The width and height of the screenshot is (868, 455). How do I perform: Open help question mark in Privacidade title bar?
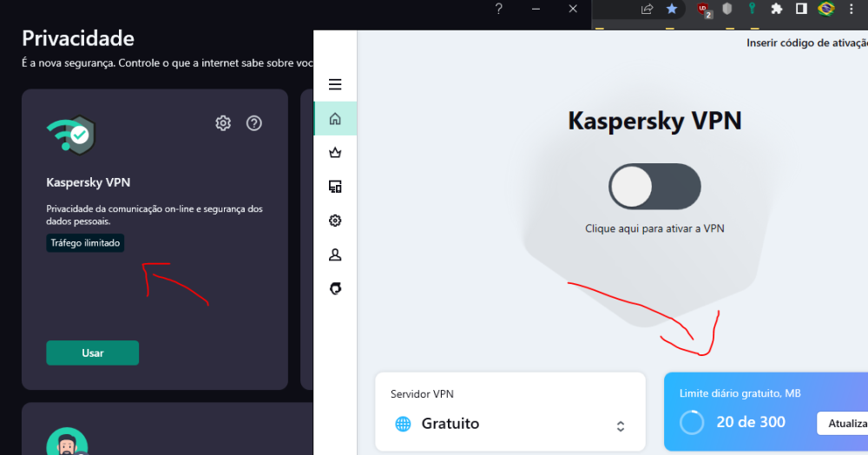[x=499, y=9]
